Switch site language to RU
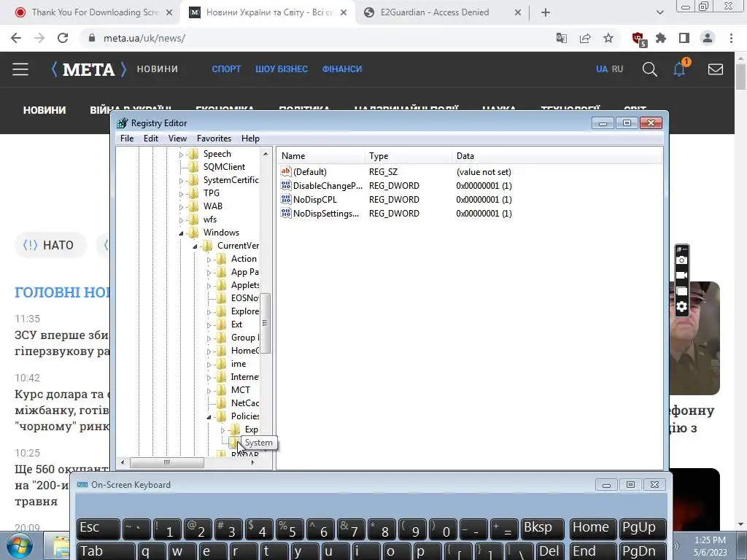Viewport: 747px width, 560px height. [x=617, y=69]
